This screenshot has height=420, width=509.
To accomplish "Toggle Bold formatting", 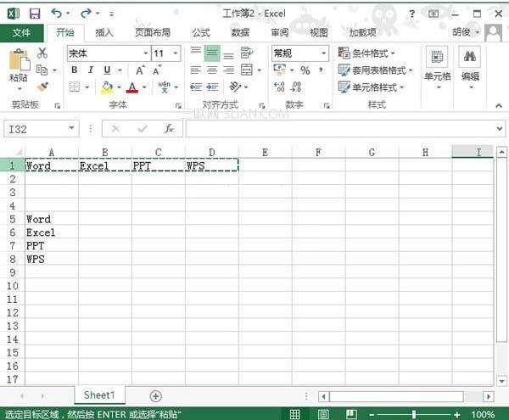I will point(75,70).
